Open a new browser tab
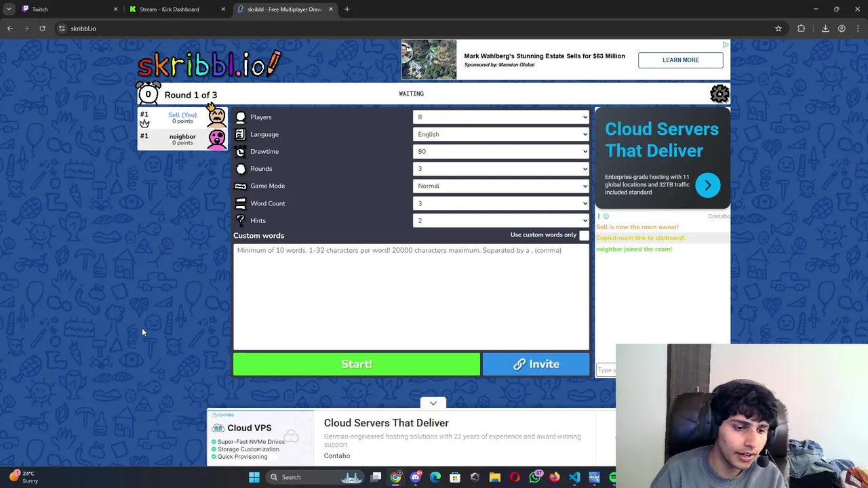Viewport: 868px width, 488px height. point(347,9)
